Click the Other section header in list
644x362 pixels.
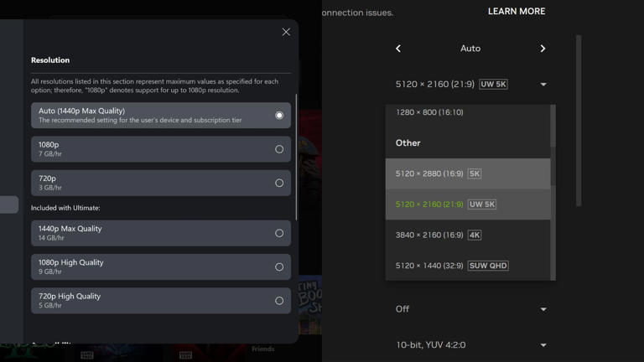(408, 143)
